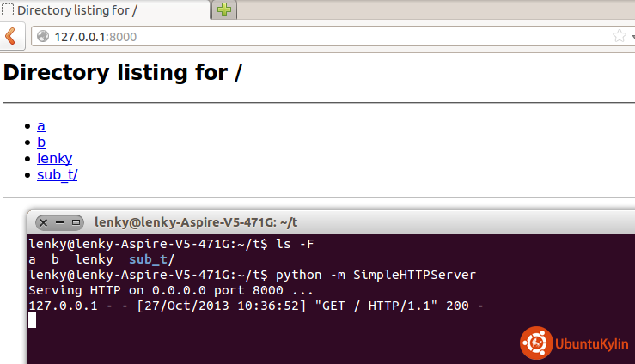Minimize the terminal window

click(59, 222)
